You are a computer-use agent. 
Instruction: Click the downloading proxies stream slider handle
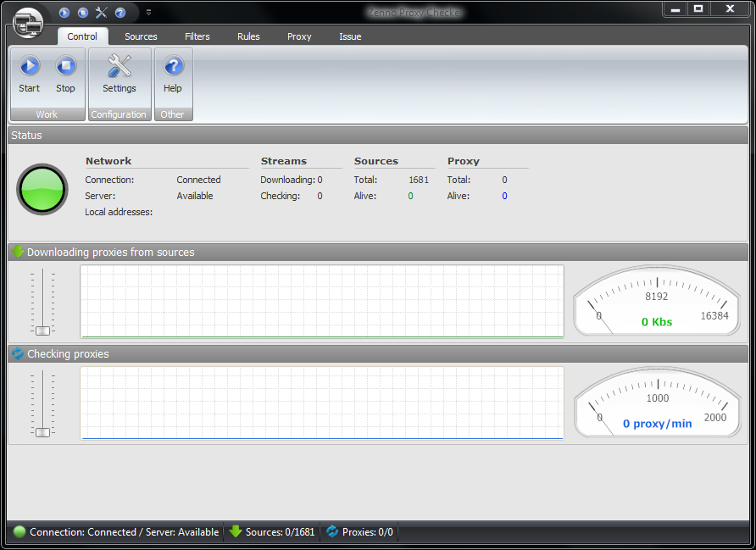click(x=42, y=331)
